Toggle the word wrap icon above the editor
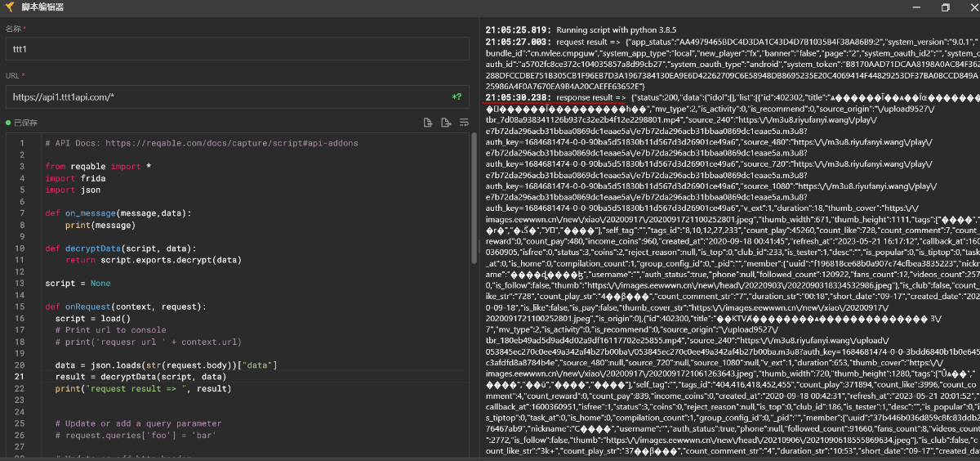 click(x=464, y=123)
